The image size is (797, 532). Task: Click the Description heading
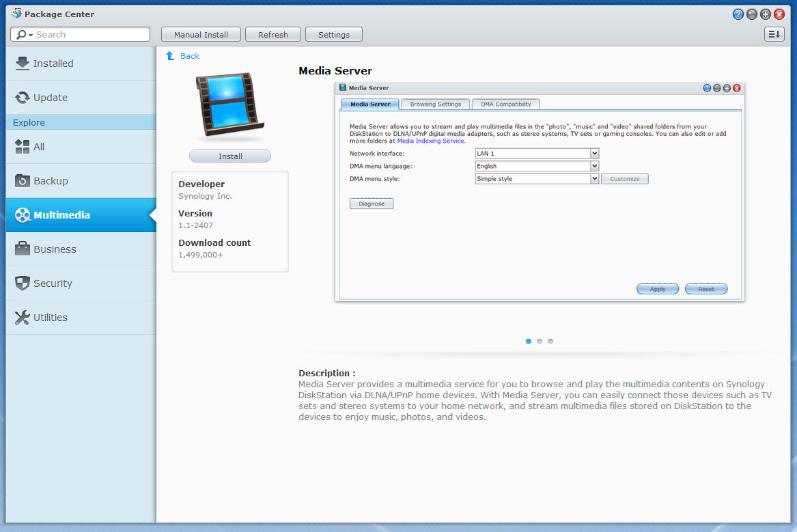click(x=327, y=373)
